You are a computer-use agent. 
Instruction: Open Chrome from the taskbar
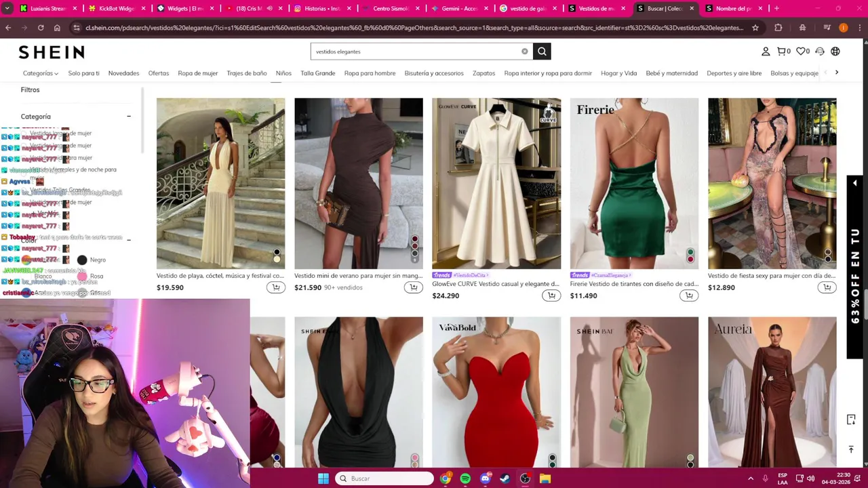pos(445,479)
